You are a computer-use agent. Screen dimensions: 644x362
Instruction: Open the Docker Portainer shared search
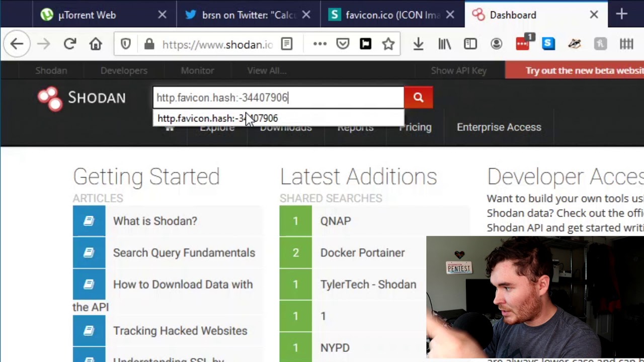(x=362, y=252)
